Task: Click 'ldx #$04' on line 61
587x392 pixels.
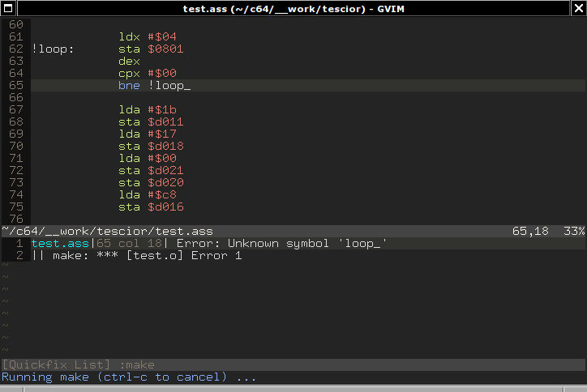Action: pyautogui.click(x=148, y=36)
